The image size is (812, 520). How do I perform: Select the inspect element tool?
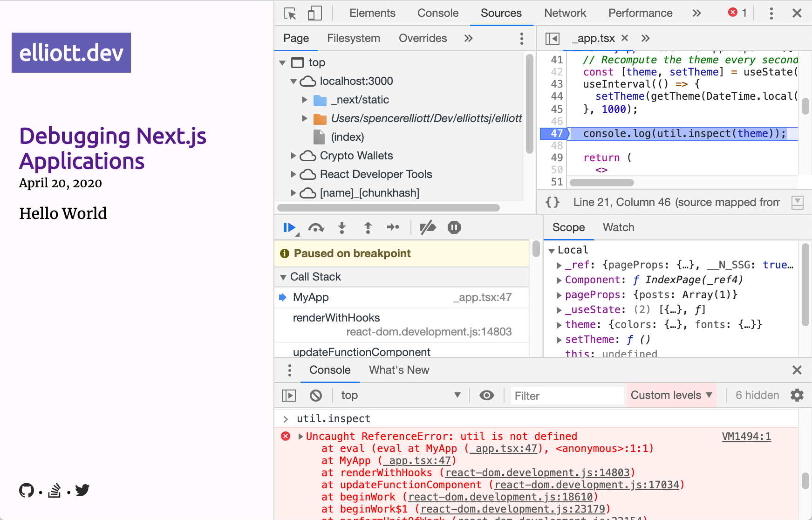(290, 13)
